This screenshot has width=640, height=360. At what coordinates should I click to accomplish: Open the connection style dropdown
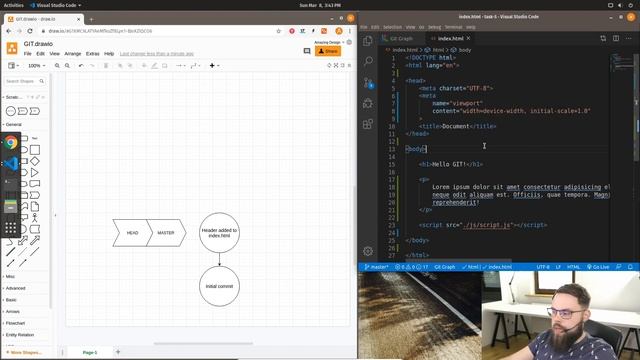[x=180, y=66]
